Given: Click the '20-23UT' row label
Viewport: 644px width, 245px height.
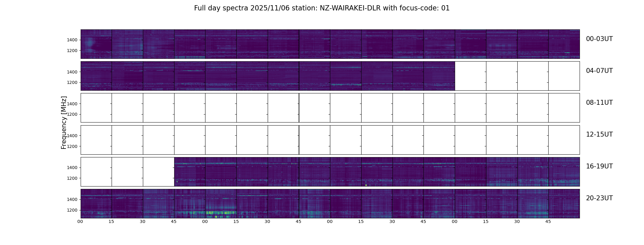Looking at the screenshot, I should (x=599, y=198).
